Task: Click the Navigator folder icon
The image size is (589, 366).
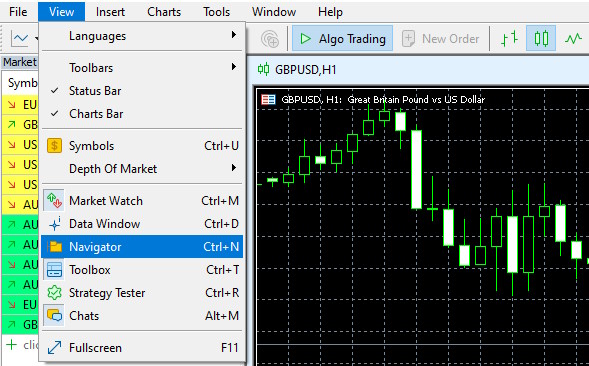Action: [56, 247]
